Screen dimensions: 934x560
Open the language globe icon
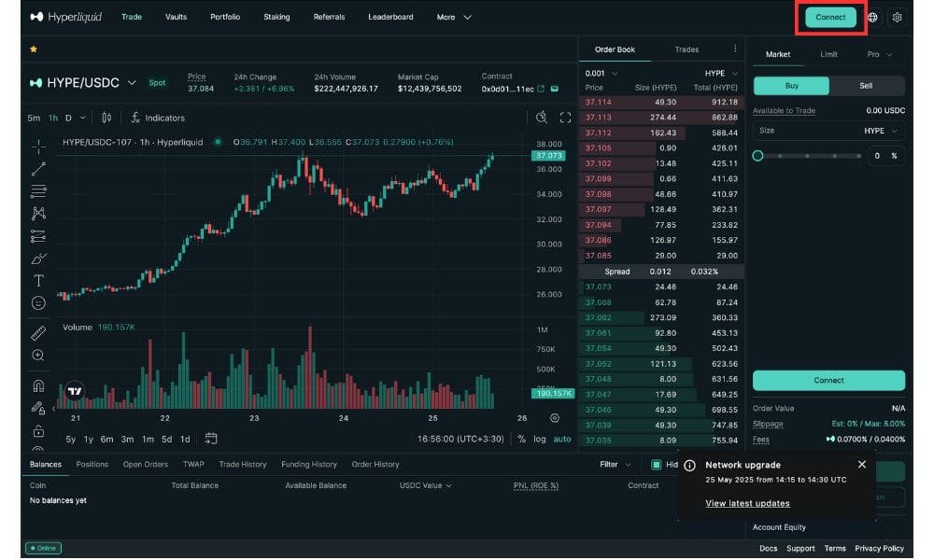pos(872,17)
